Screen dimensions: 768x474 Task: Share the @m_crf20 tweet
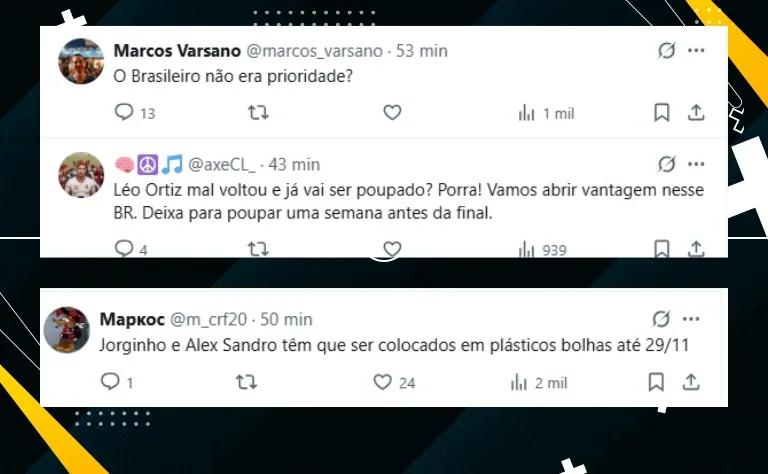point(691,381)
